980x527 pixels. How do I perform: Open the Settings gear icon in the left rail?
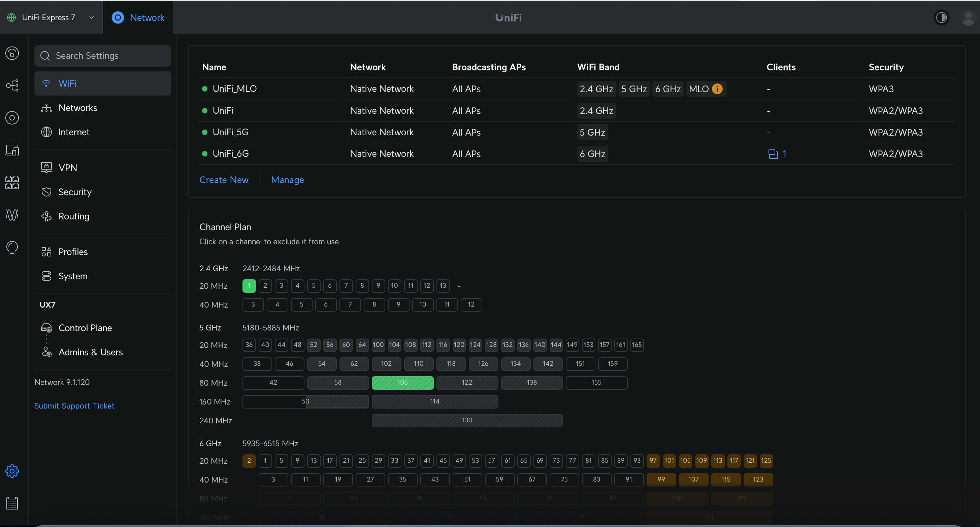12,471
